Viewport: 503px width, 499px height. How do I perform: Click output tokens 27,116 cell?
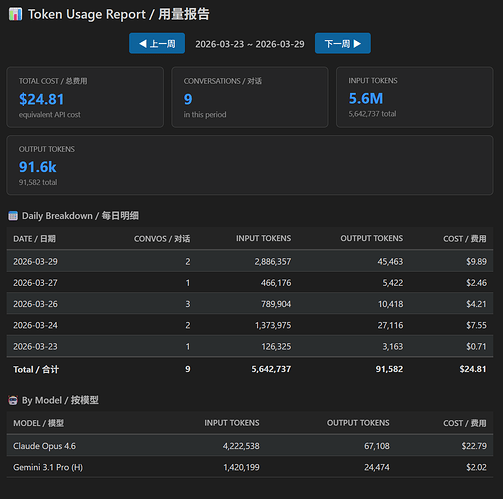coord(390,325)
